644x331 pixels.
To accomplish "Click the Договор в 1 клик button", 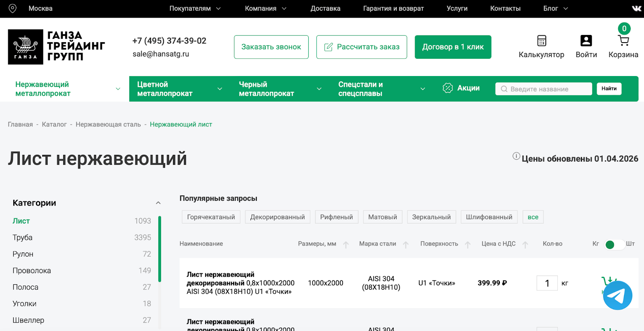I will click(453, 47).
